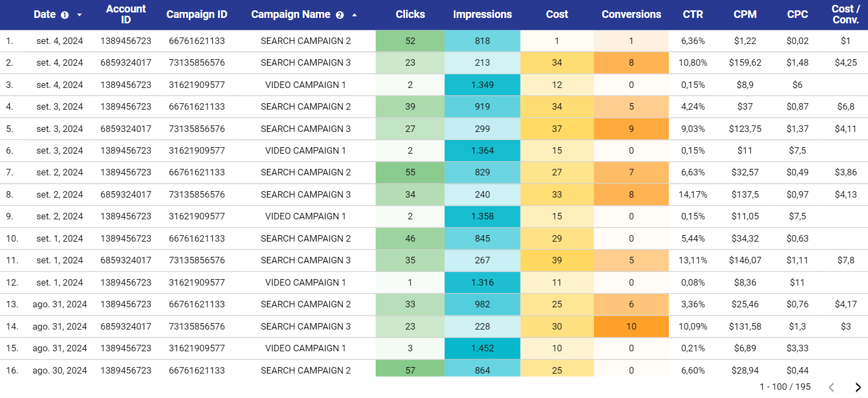Sort the table by Clicks column
This screenshot has width=868, height=398.
(x=410, y=14)
